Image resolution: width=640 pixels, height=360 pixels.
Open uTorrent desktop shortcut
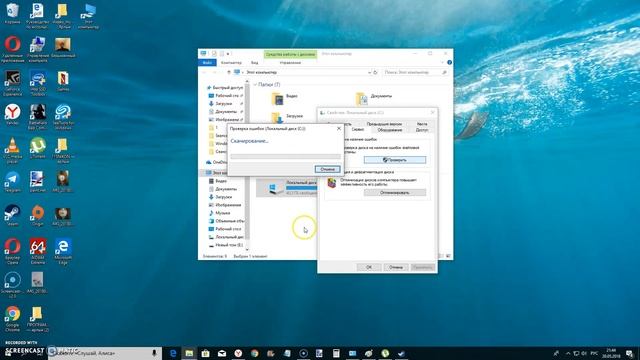(38, 148)
